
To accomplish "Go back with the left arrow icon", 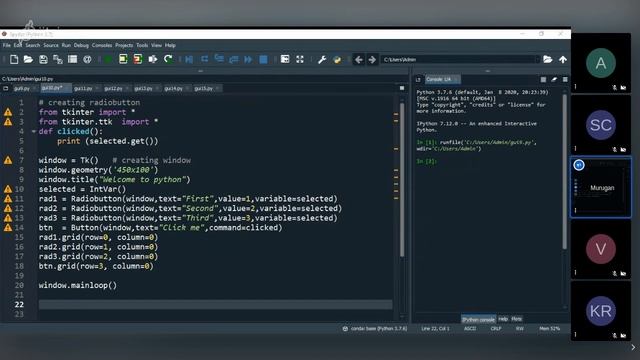I will pos(358,60).
